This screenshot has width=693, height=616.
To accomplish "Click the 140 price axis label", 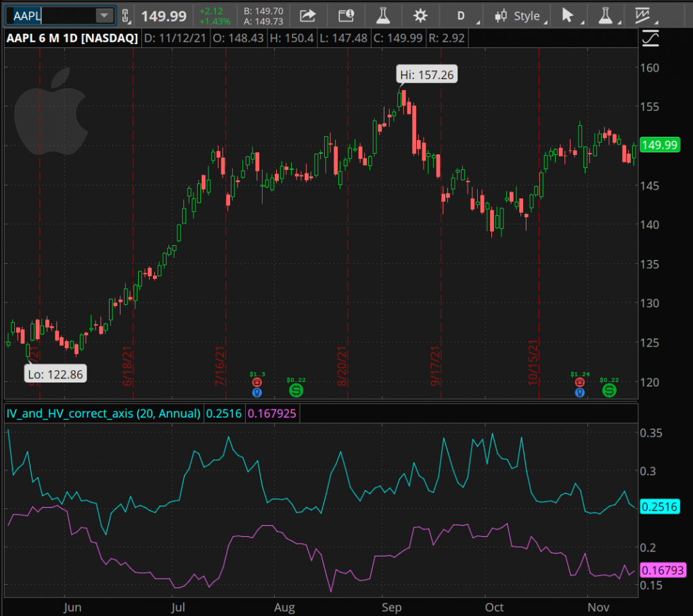I will pyautogui.click(x=649, y=225).
